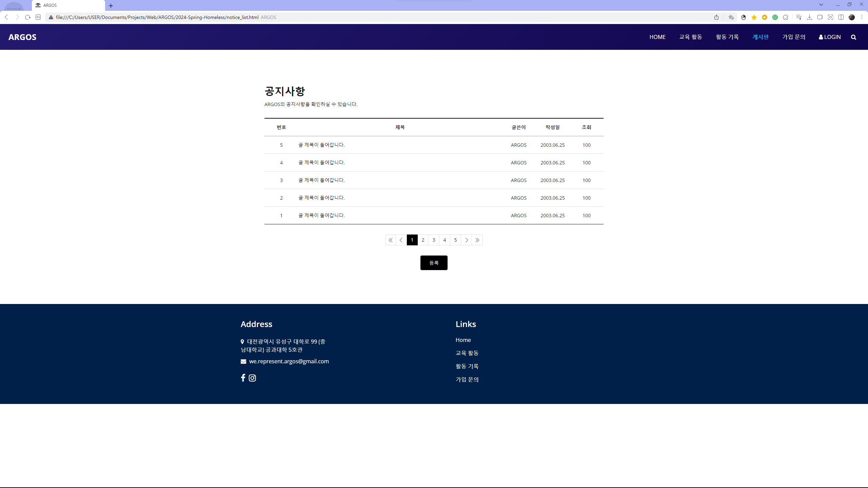This screenshot has height=488, width=868.
Task: Click the search magnifier icon in navbar
Action: pos(853,37)
